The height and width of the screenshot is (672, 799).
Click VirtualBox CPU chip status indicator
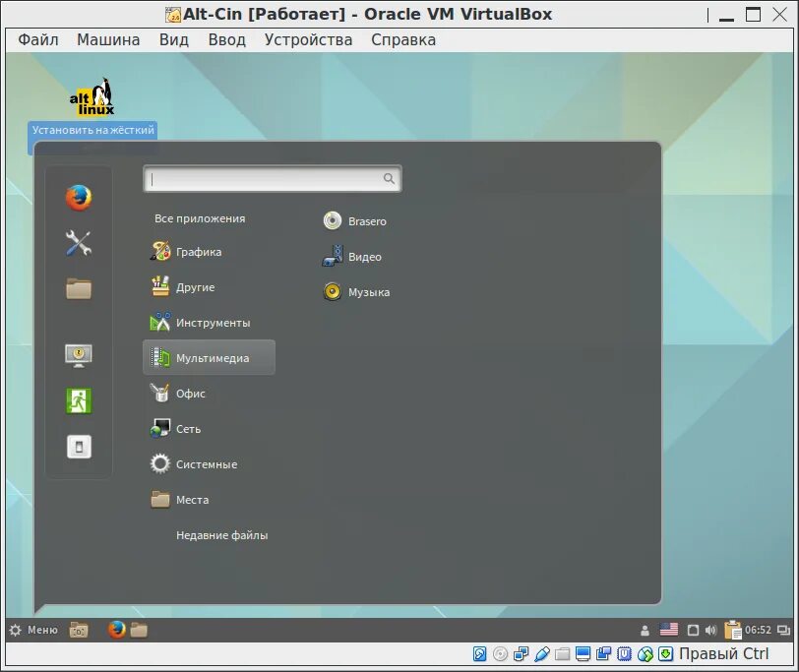[x=624, y=653]
